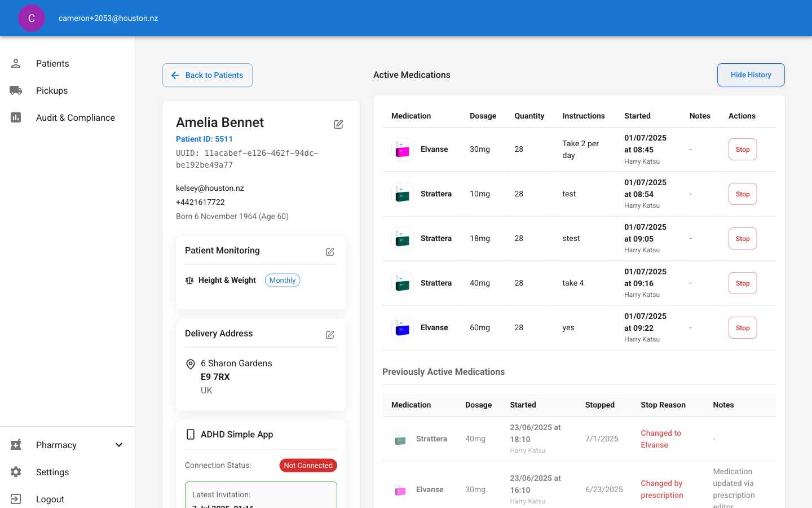The image size is (812, 508).
Task: Click the Strattera 18mg medication box image
Action: (403, 239)
